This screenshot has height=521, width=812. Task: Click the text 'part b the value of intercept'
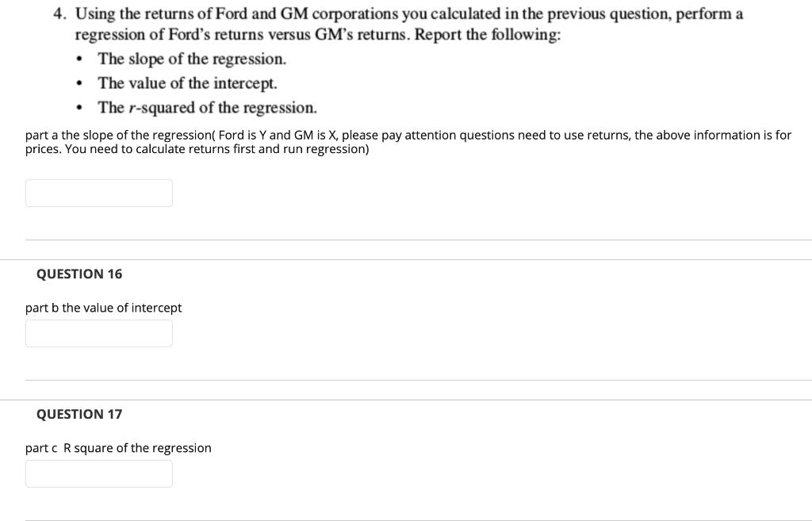[x=103, y=308]
